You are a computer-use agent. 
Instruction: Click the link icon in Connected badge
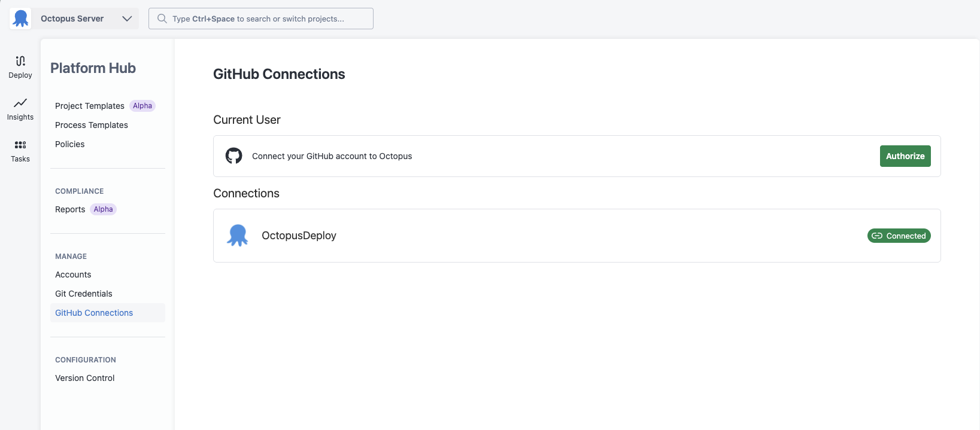click(x=877, y=236)
